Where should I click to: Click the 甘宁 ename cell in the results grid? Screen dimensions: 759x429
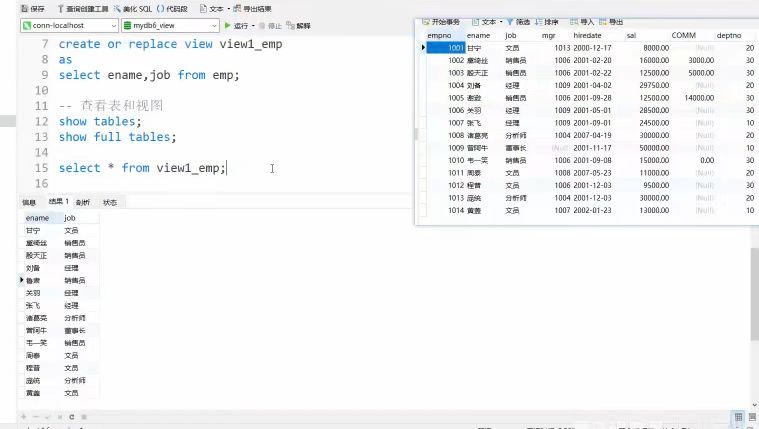42,230
